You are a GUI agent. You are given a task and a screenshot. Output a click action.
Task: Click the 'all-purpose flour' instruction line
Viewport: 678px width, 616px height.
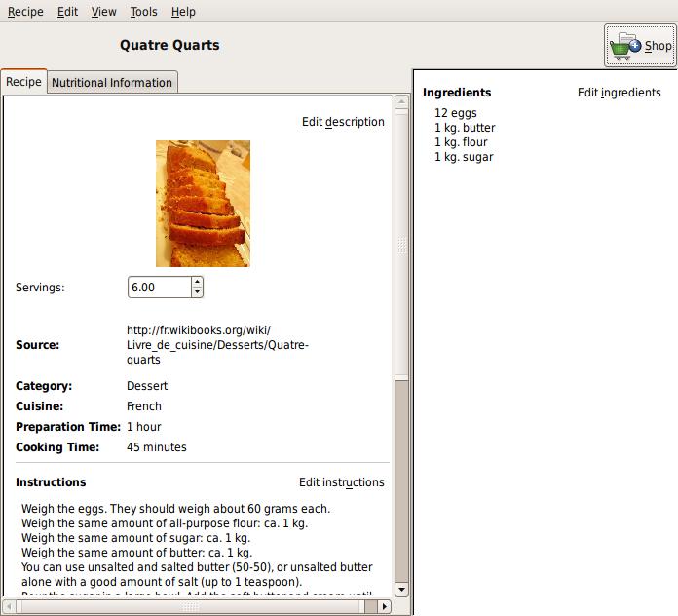[165, 523]
